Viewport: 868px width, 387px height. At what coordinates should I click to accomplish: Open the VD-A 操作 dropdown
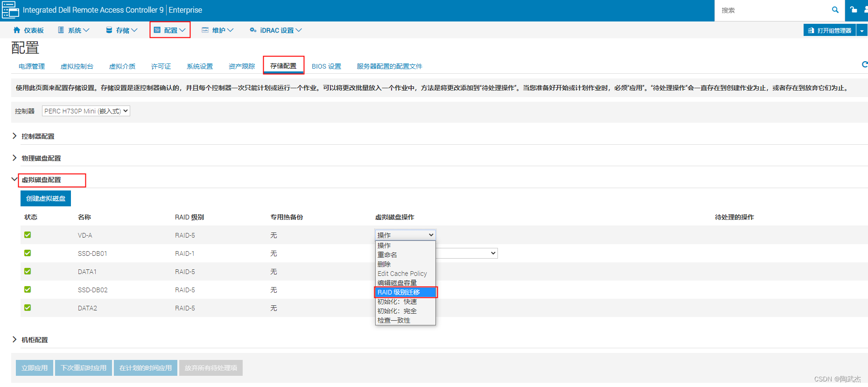[406, 235]
